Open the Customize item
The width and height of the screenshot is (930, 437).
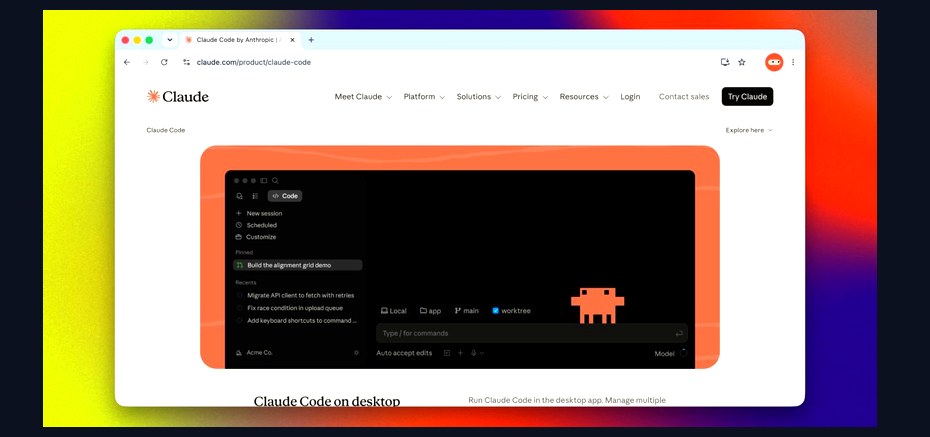[256, 237]
